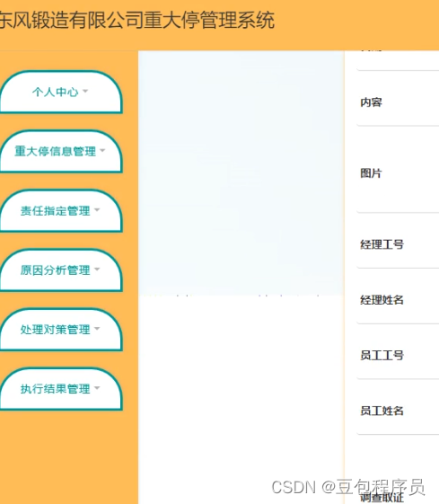Expand the arrow beside 责任指定管理
The width and height of the screenshot is (439, 504).
click(x=97, y=210)
